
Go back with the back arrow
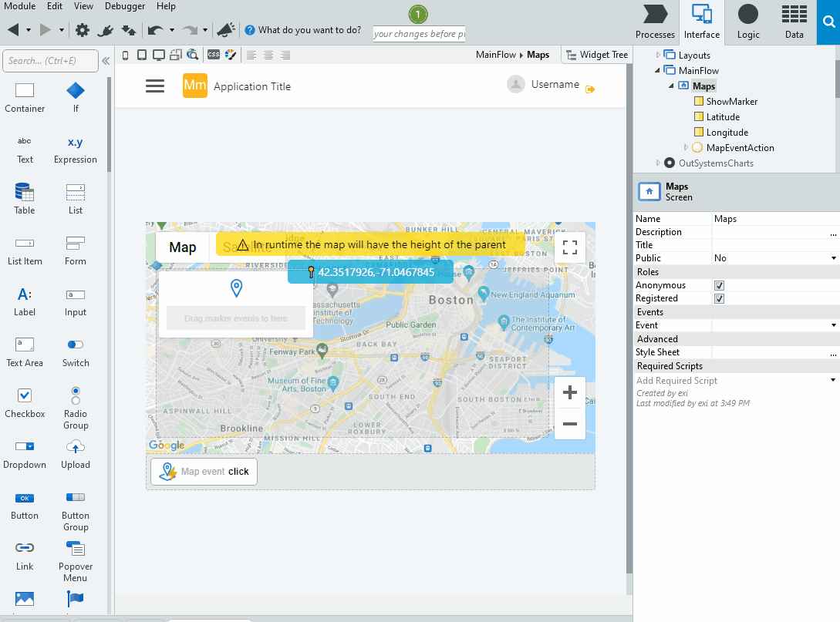tap(13, 30)
